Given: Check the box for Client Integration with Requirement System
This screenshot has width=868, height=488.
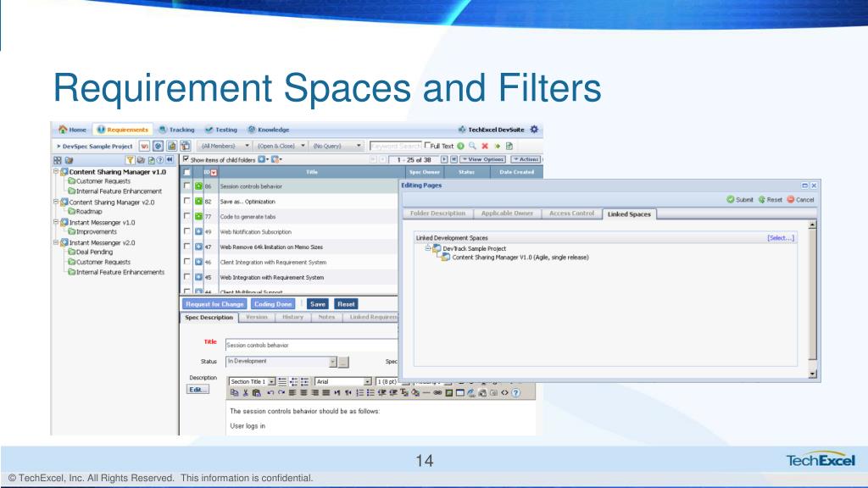Looking at the screenshot, I should click(x=187, y=261).
